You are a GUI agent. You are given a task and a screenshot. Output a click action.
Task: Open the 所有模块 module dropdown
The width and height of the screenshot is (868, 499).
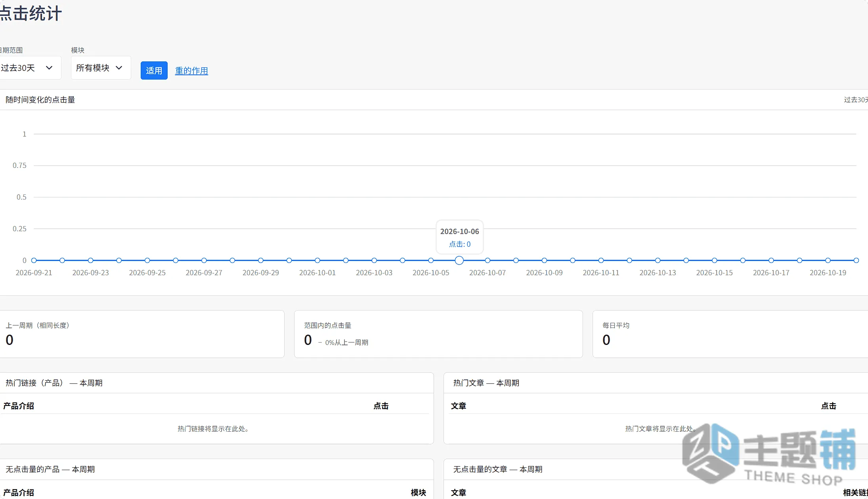(101, 68)
